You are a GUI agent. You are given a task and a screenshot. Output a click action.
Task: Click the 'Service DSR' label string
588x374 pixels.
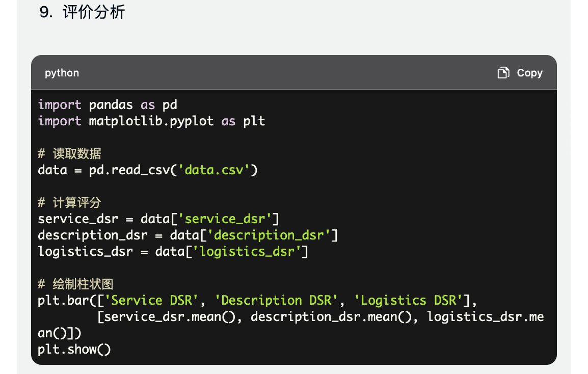[151, 301]
